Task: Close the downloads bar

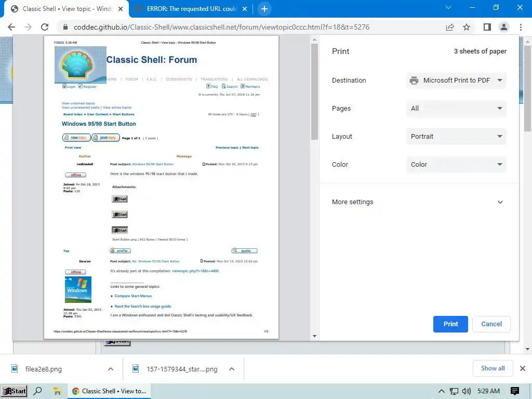Action: [523, 368]
